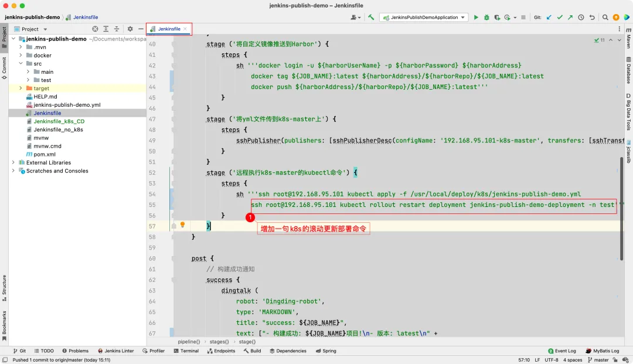Viewport: 633px width, 364px height.
Task: Expand the docker folder
Action: (21, 55)
